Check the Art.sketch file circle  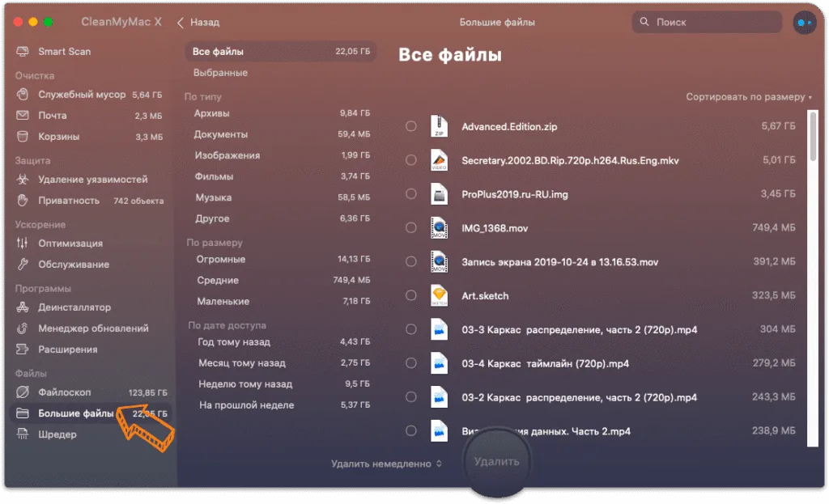(410, 295)
